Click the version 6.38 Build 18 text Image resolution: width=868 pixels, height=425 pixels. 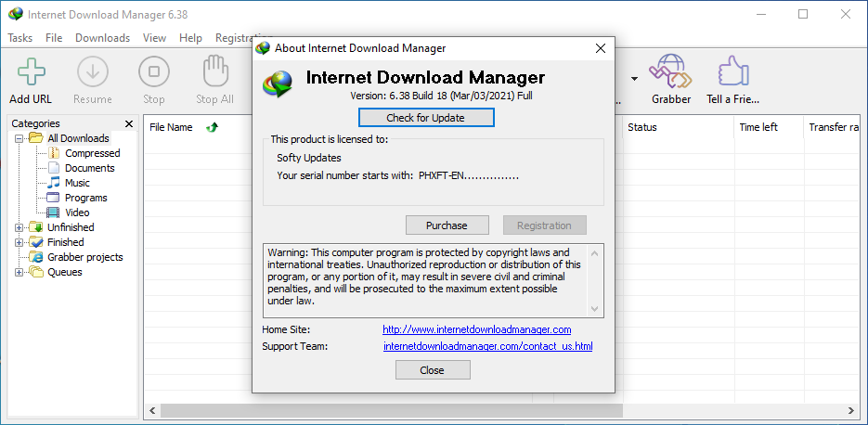(x=441, y=96)
